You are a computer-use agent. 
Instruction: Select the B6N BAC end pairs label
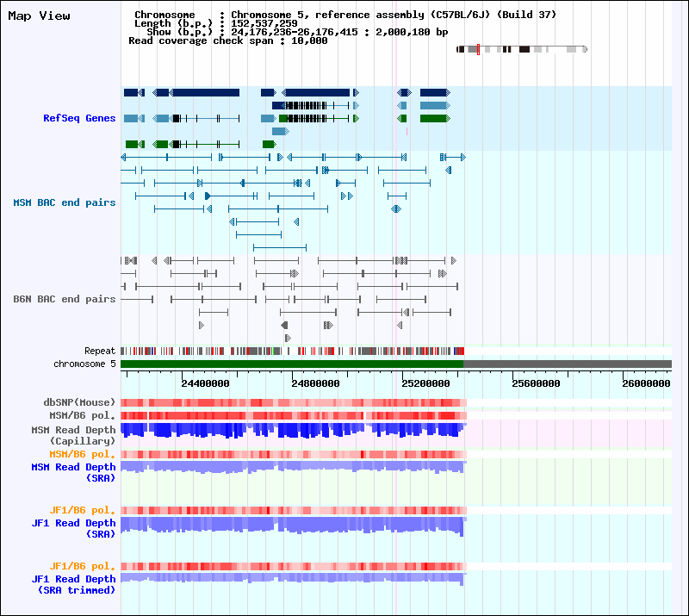pos(64,299)
